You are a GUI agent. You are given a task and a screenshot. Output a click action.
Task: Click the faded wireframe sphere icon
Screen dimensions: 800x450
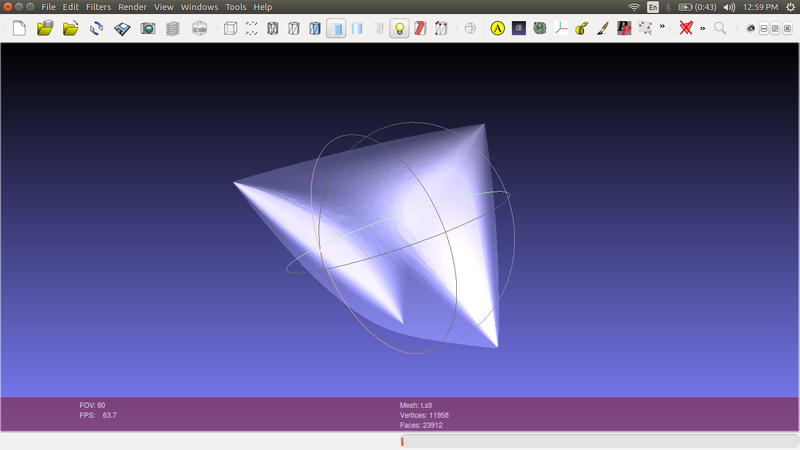coord(470,28)
